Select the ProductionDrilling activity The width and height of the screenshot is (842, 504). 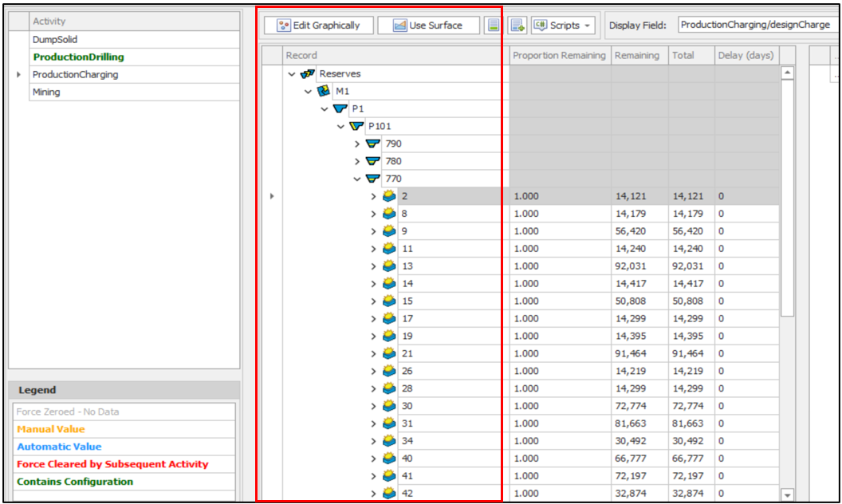coord(78,57)
